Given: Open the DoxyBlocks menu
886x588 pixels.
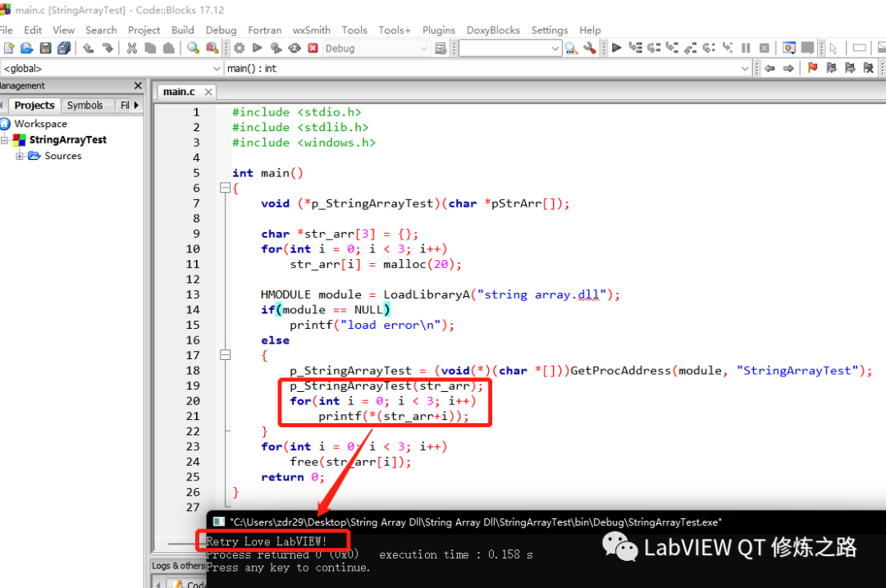Looking at the screenshot, I should pos(493,30).
